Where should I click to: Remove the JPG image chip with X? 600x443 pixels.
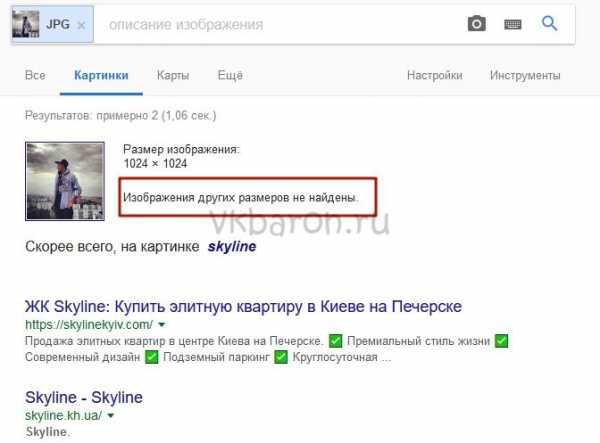click(81, 25)
